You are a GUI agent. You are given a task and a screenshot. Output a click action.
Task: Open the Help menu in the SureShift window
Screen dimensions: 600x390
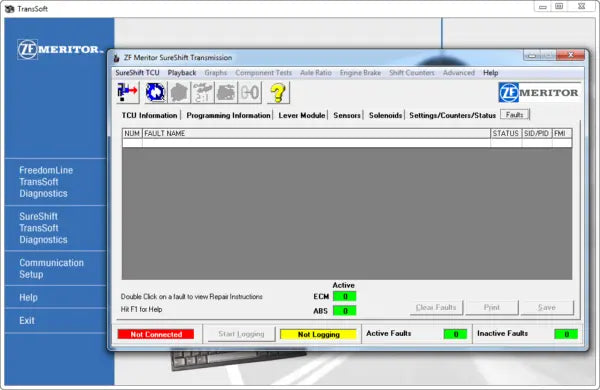tap(491, 73)
